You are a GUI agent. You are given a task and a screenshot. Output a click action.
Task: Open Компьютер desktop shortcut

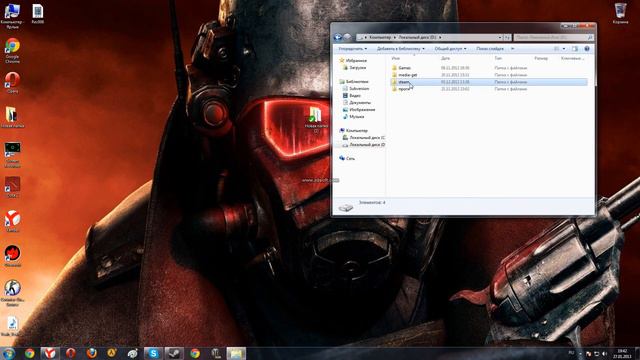point(12,16)
